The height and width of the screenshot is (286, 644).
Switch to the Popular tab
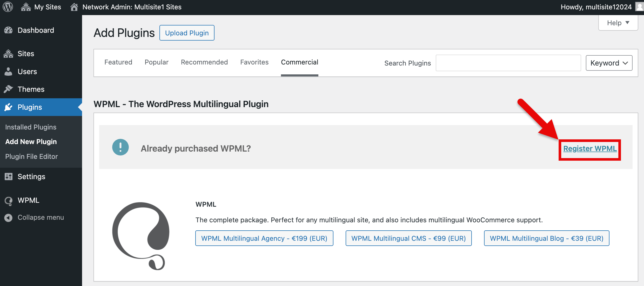coord(157,62)
